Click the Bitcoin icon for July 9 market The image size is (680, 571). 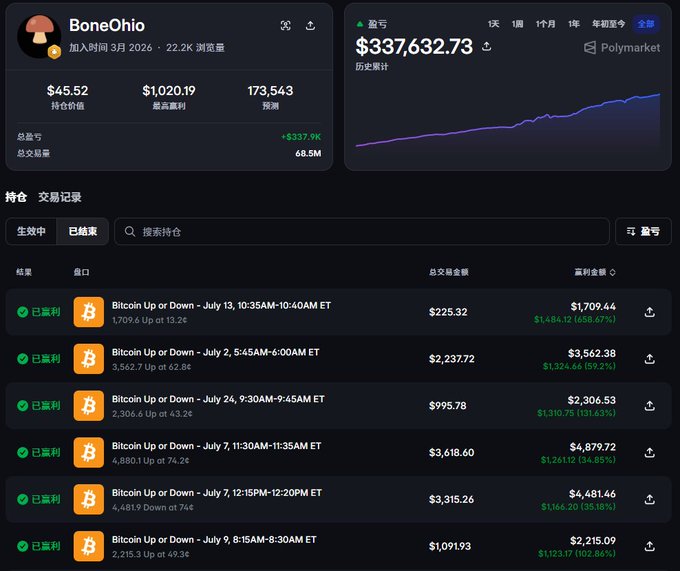click(x=88, y=546)
